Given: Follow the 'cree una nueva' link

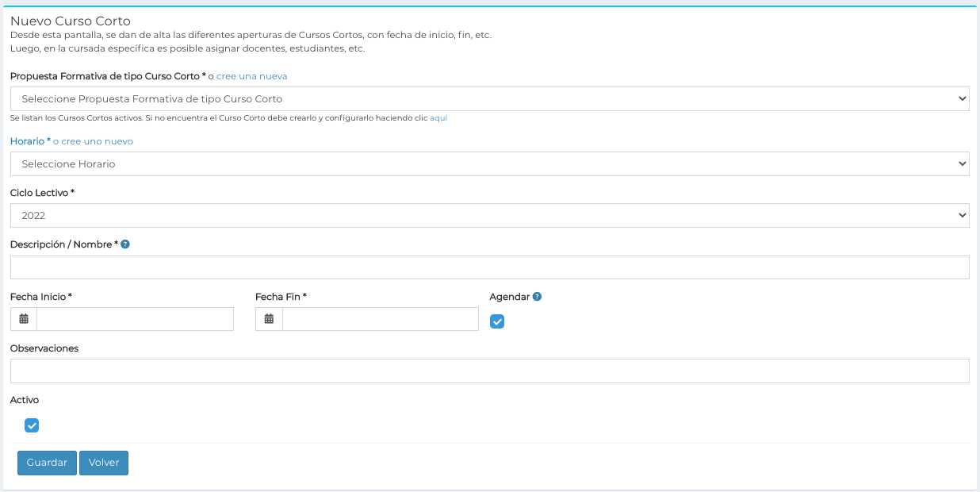Looking at the screenshot, I should coord(252,76).
